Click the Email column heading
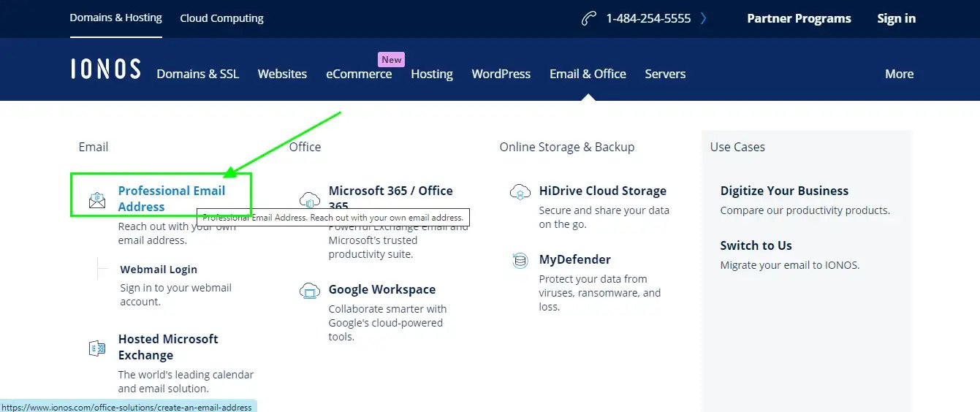 click(94, 147)
